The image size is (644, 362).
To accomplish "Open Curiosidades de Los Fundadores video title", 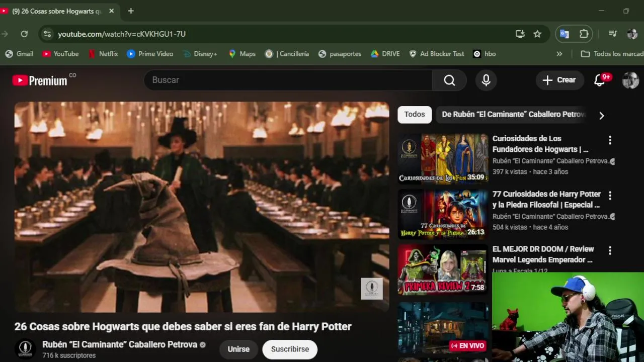I will 540,144.
